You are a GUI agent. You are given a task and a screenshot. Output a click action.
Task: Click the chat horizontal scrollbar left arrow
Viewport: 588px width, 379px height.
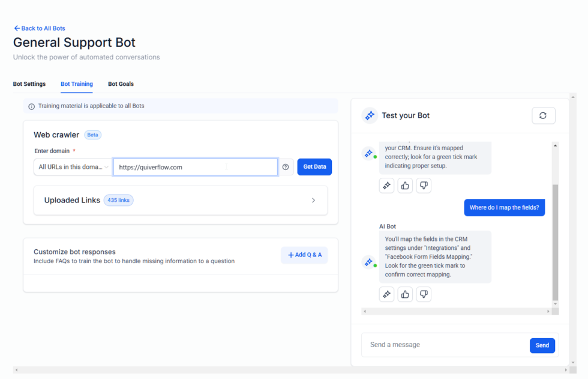(x=365, y=312)
